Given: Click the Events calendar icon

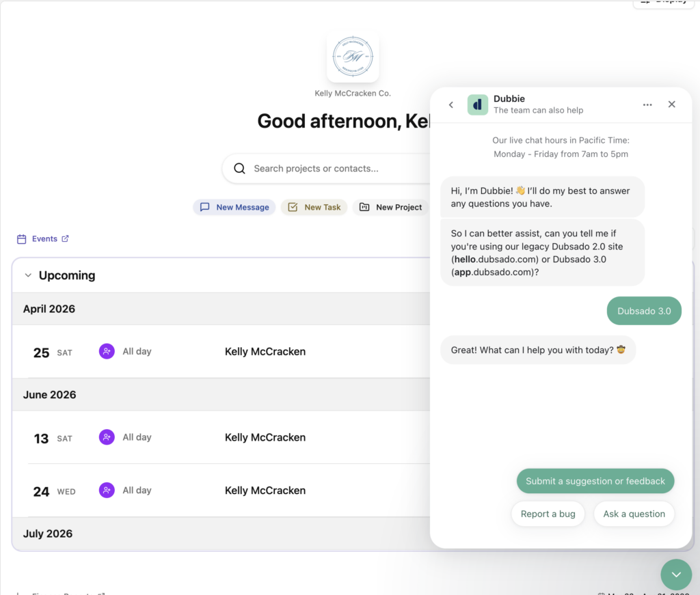Looking at the screenshot, I should 22,239.
